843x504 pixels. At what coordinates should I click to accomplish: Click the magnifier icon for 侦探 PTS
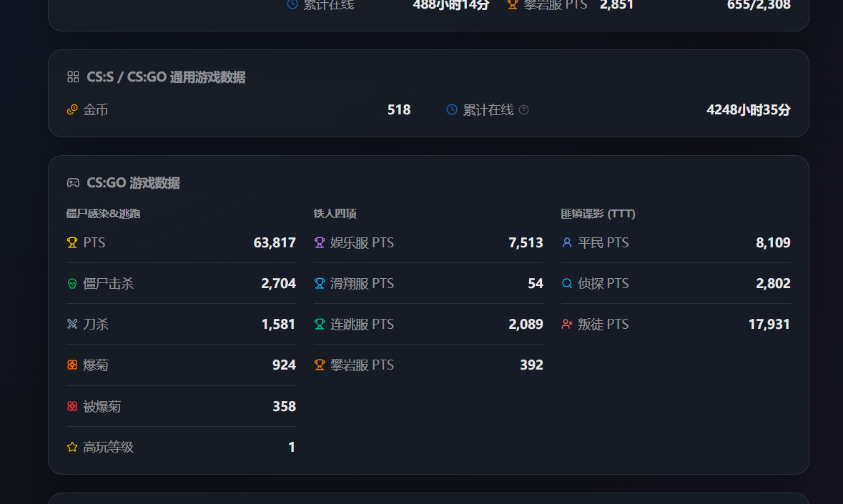[x=567, y=283]
